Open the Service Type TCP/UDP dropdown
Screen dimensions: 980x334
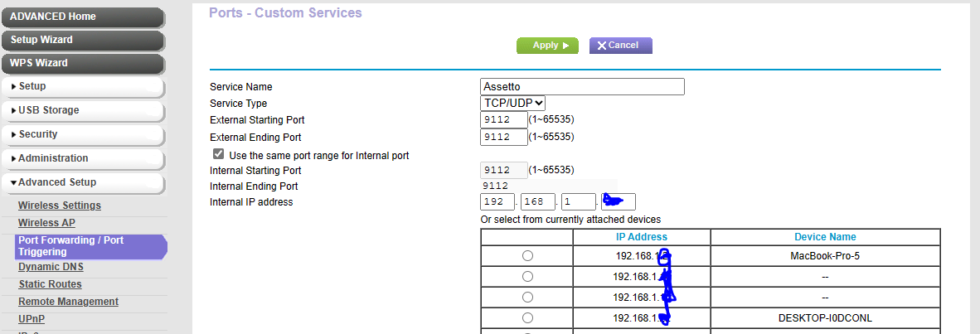512,103
